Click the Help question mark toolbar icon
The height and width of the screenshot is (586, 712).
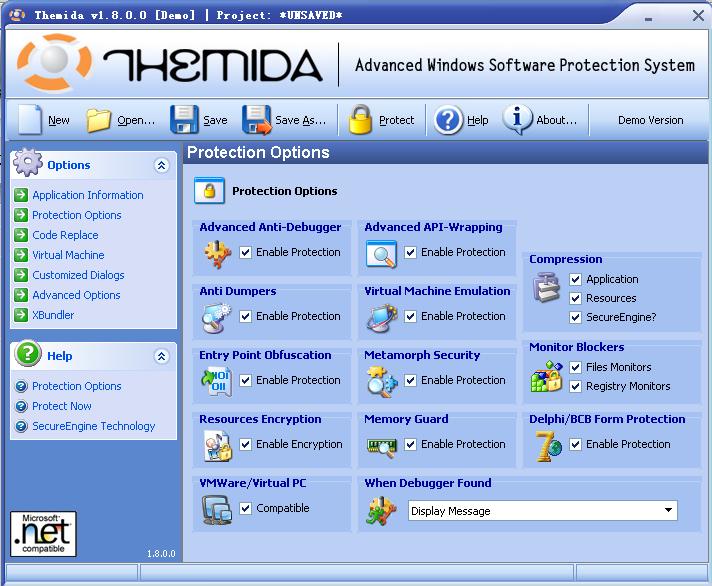tap(448, 120)
